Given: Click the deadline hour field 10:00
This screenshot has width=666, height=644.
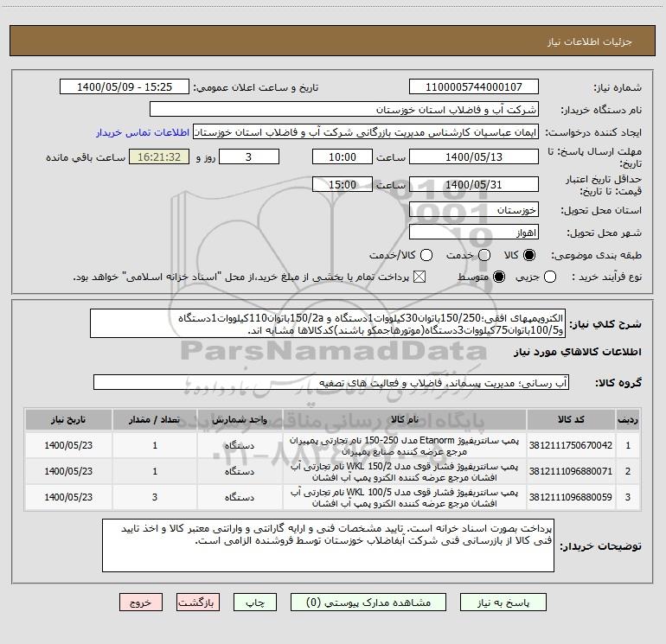Looking at the screenshot, I should tap(343, 156).
